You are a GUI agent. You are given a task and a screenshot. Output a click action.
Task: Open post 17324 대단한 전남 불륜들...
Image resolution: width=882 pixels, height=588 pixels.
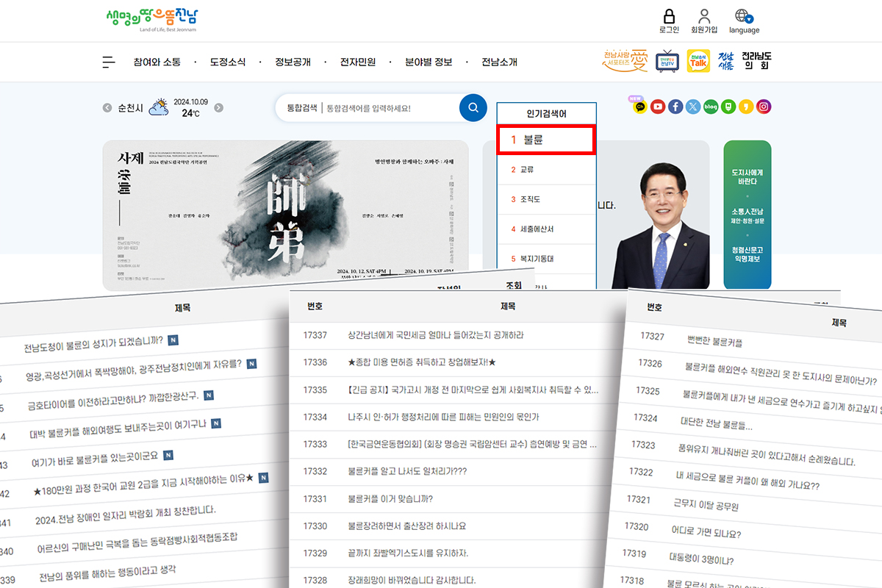click(717, 424)
